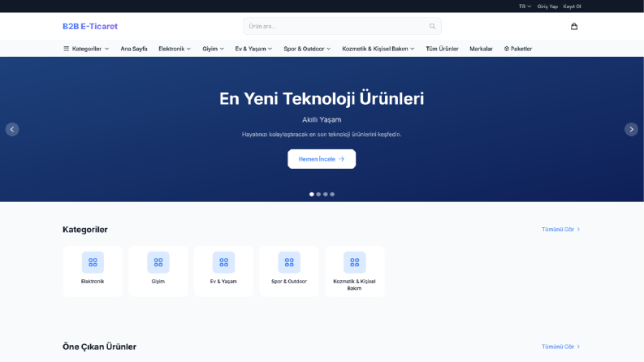
Task: Click the Spor & Outdoor card label
Action: 289,282
